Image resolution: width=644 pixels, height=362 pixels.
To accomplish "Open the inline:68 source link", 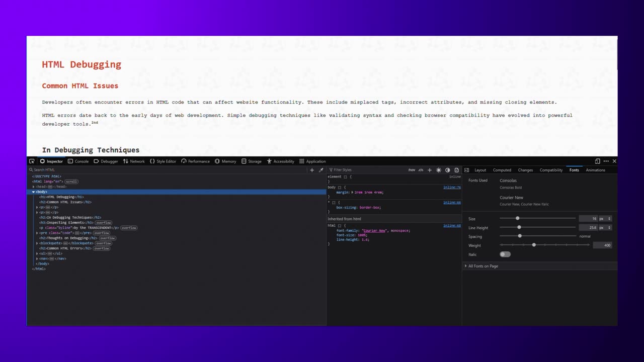I will [452, 225].
